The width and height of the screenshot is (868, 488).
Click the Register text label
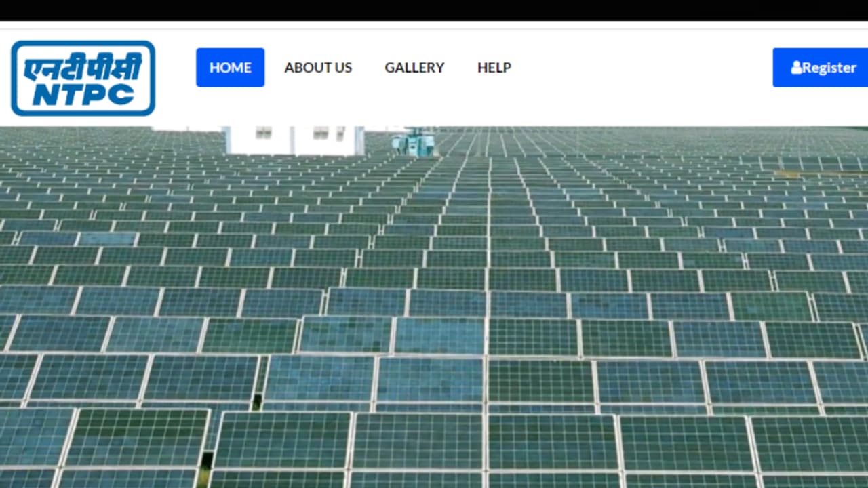829,68
